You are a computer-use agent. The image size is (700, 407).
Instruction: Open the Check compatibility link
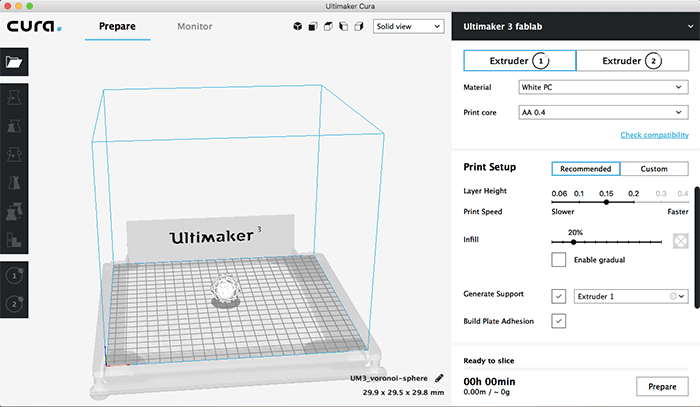point(654,135)
